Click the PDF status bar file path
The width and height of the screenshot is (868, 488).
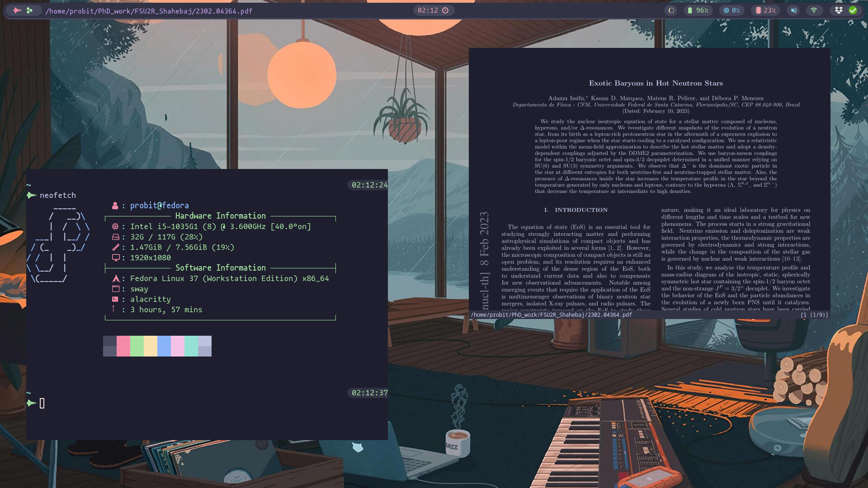pos(551,315)
